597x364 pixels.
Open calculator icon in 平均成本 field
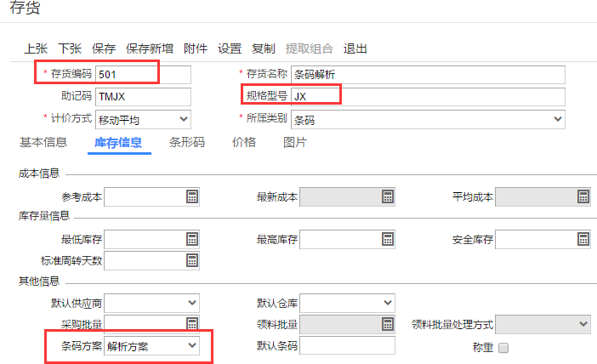[583, 196]
